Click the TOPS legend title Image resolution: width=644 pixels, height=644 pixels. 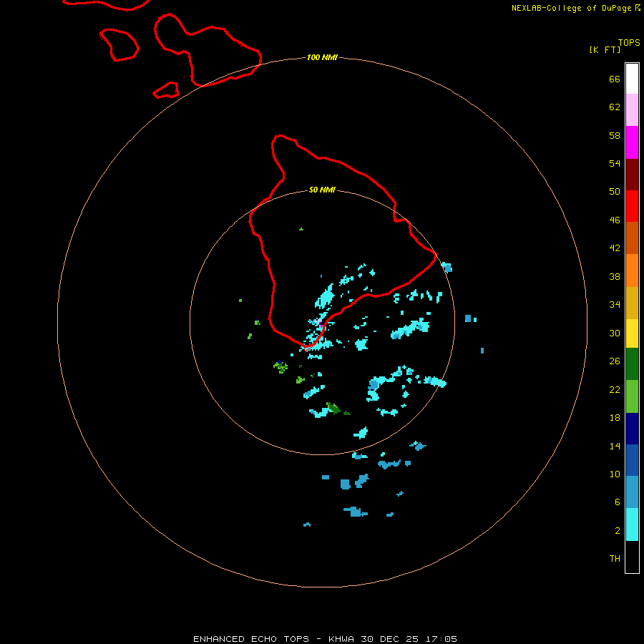click(629, 42)
